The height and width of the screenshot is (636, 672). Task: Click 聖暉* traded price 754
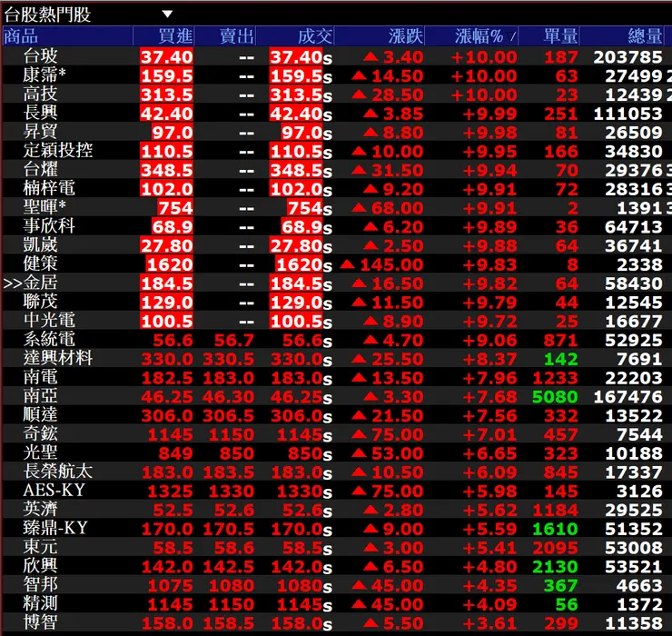tap(305, 208)
